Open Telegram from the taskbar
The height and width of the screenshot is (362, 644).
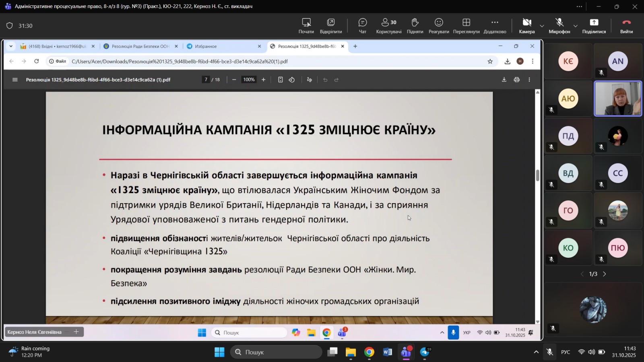425,352
